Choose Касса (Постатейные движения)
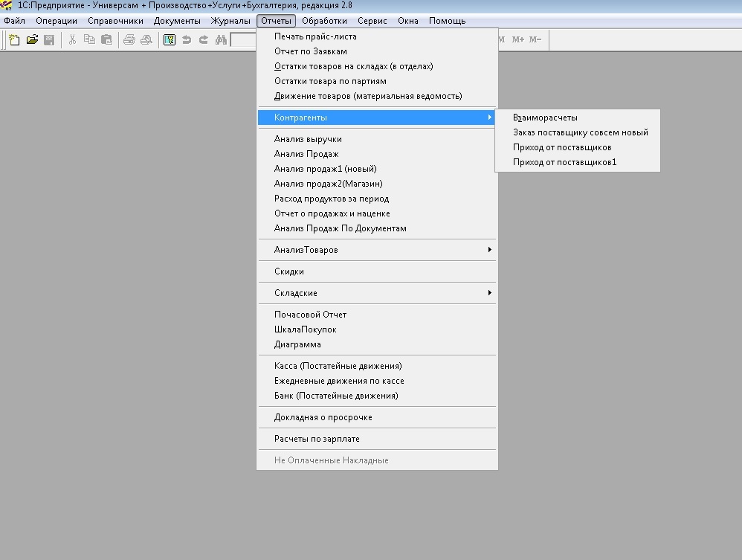Viewport: 742px width, 560px height. pos(377,366)
